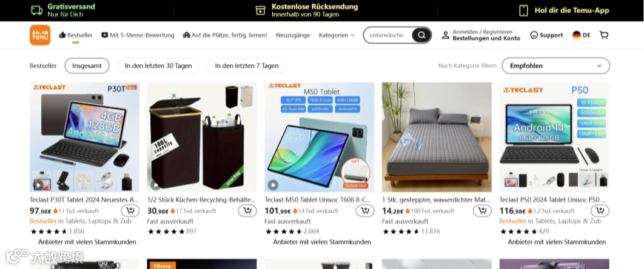The image size is (644, 269).
Task: Go to the Bestseller tab
Action: [76, 35]
